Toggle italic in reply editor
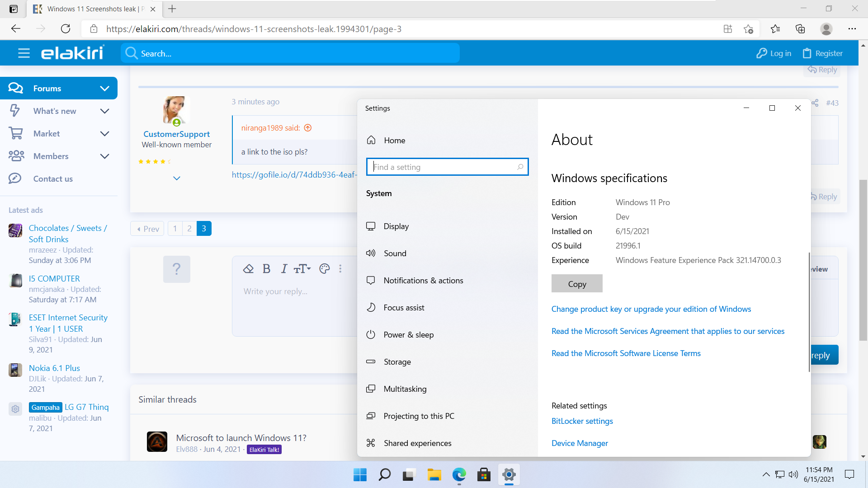 [x=284, y=269]
